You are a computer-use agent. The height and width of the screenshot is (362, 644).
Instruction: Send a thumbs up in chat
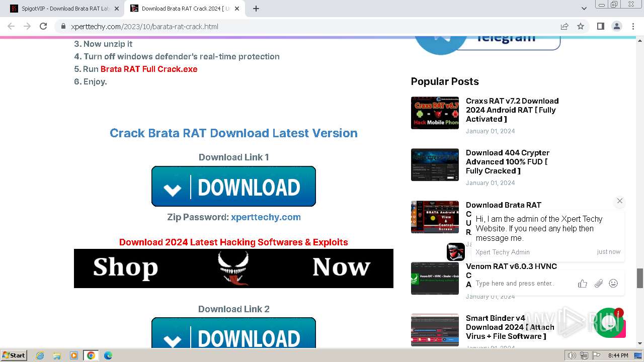click(x=583, y=284)
